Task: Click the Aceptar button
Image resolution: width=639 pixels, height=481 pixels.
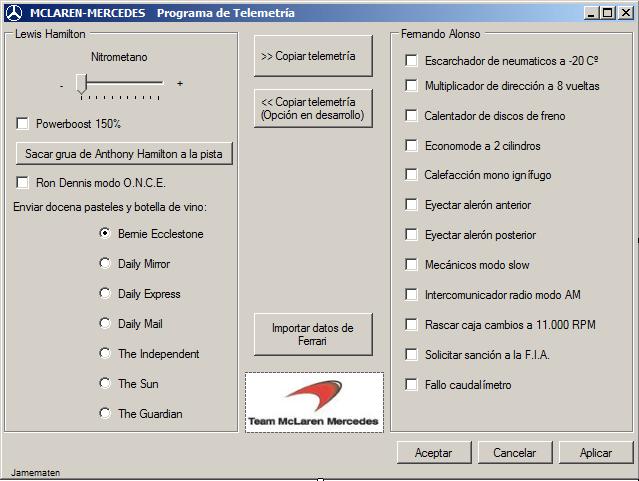Action: 433,453
